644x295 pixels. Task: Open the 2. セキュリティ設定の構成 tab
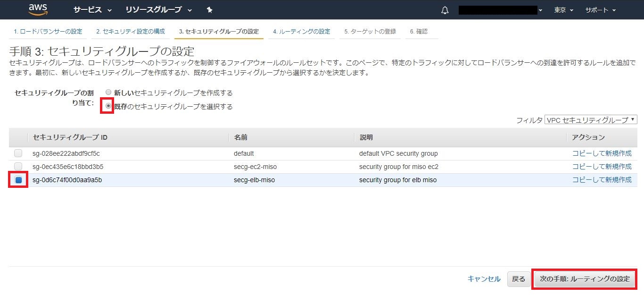pos(130,32)
